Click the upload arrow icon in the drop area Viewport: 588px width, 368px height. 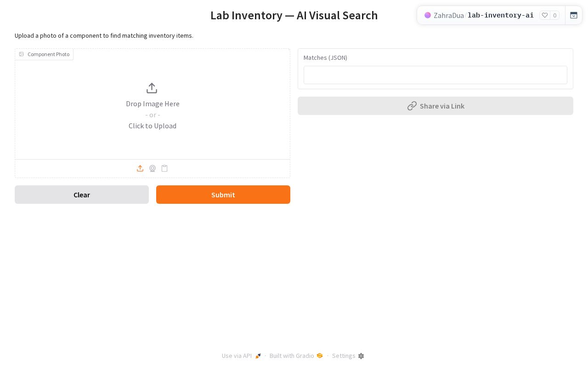[152, 88]
